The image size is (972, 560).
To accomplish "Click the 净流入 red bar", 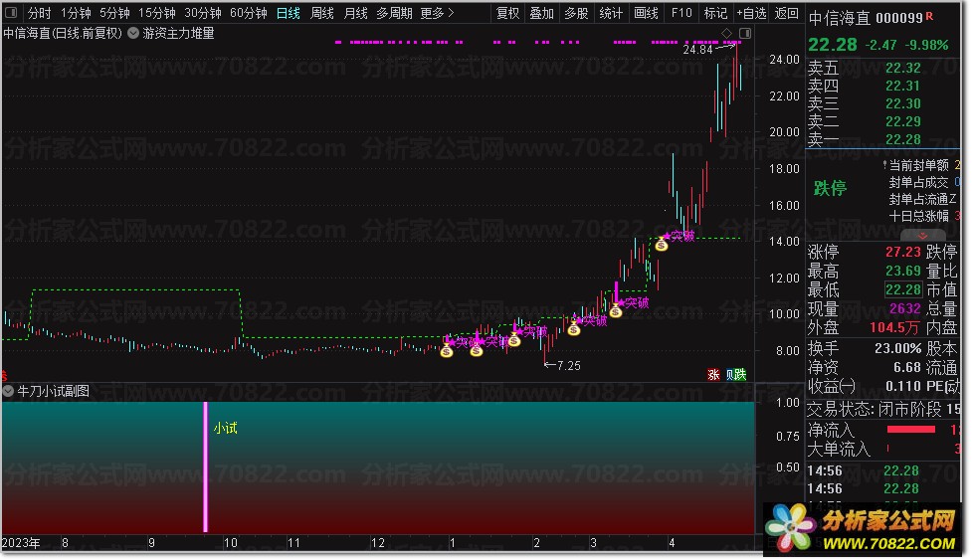I will [910, 430].
